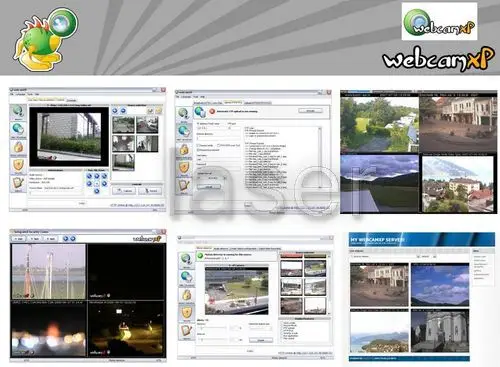Viewport: 500px width, 367px height.
Task: Adjust lower interval slider in motion detector window
Action: pos(212,339)
